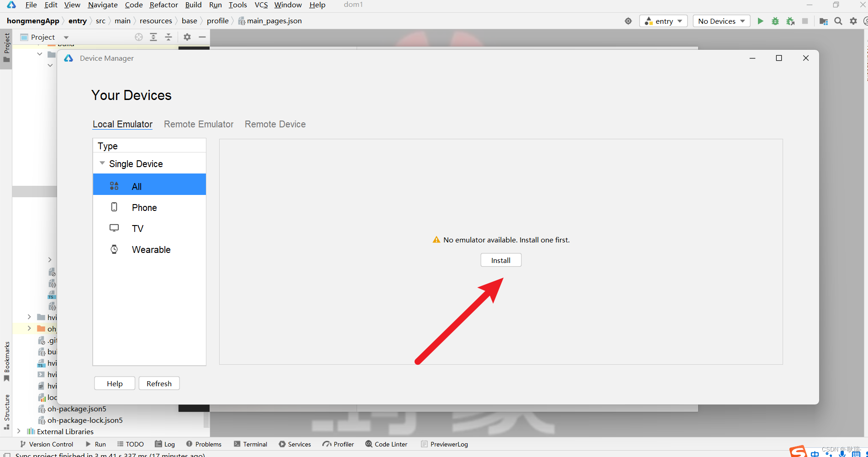Image resolution: width=868 pixels, height=457 pixels.
Task: Expand External Libraries node
Action: tap(19, 431)
